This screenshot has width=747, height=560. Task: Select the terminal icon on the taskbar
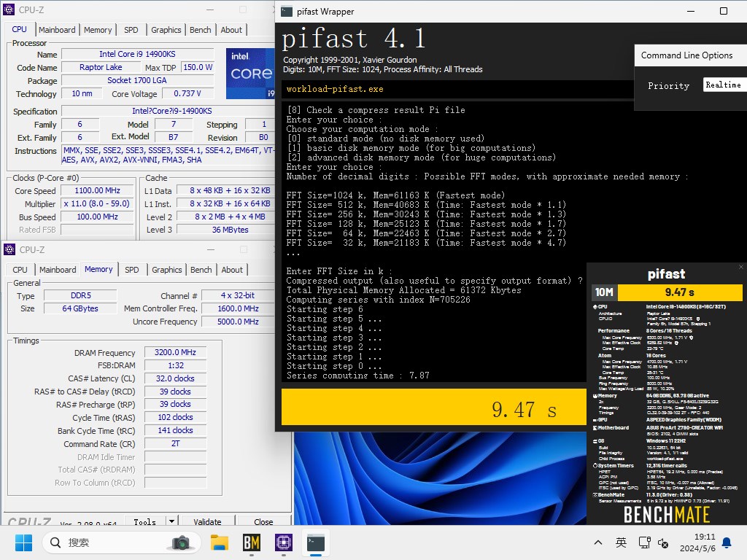pos(315,542)
